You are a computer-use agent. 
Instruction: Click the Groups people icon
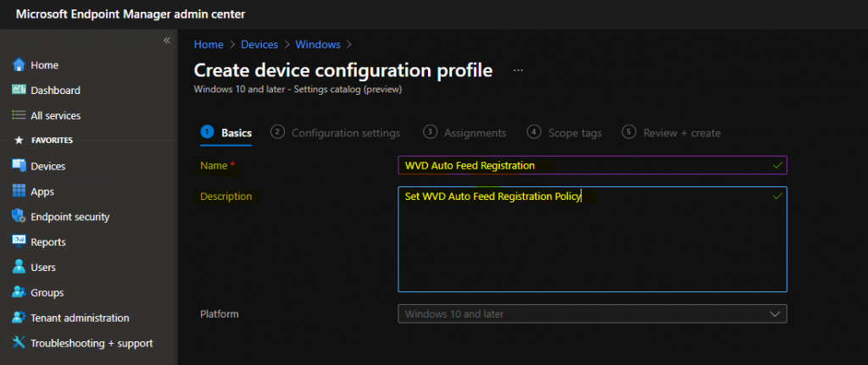(x=19, y=292)
